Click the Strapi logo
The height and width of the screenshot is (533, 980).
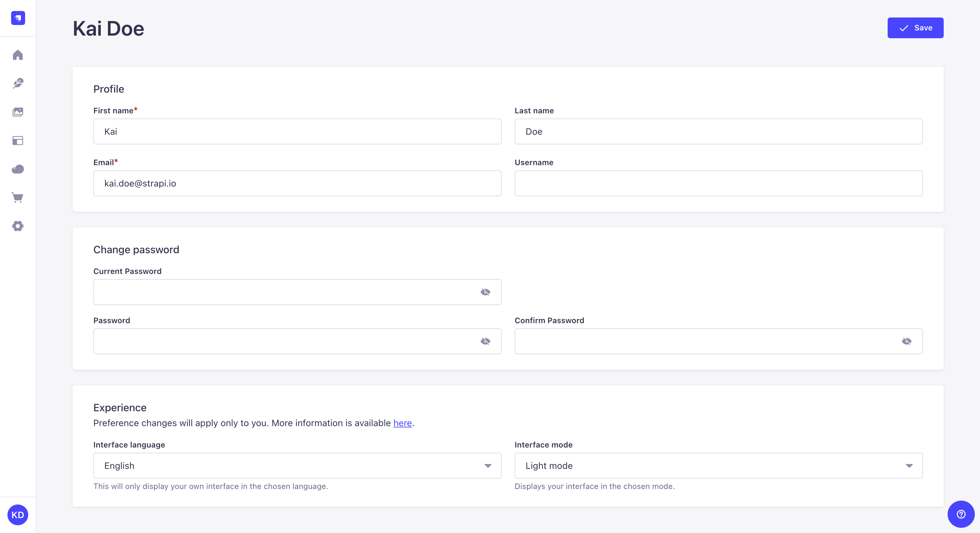18,18
